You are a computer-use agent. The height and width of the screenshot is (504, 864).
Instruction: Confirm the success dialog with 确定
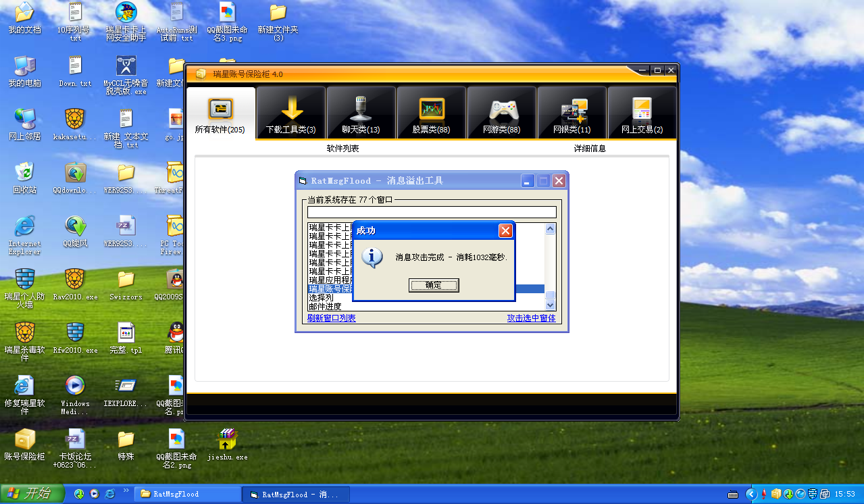tap(434, 285)
